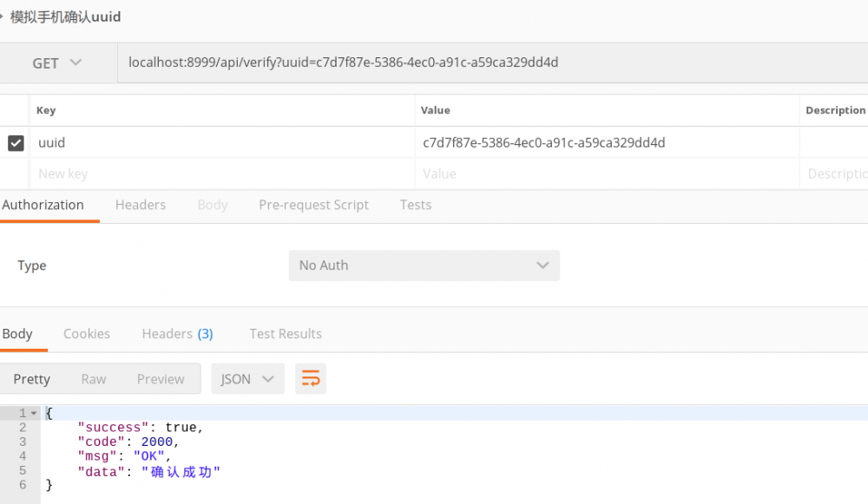Switch to the Headers request tab
This screenshot has height=504, width=868.
[140, 205]
